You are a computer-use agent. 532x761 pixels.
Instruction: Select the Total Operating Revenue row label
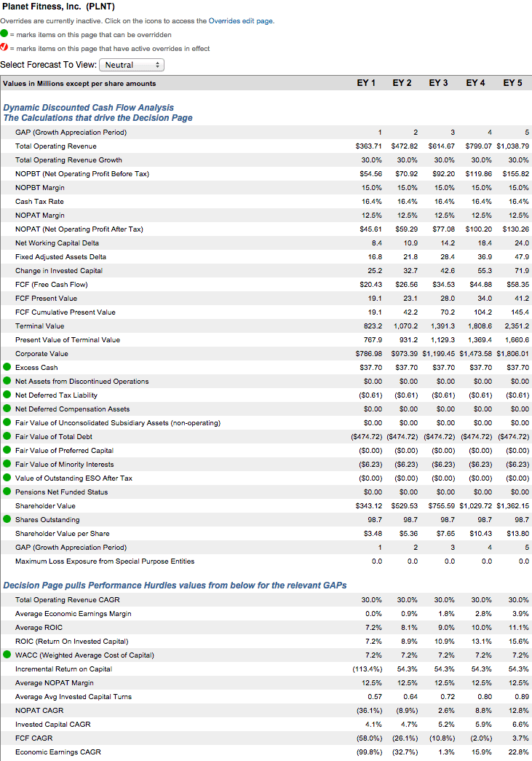point(56,146)
